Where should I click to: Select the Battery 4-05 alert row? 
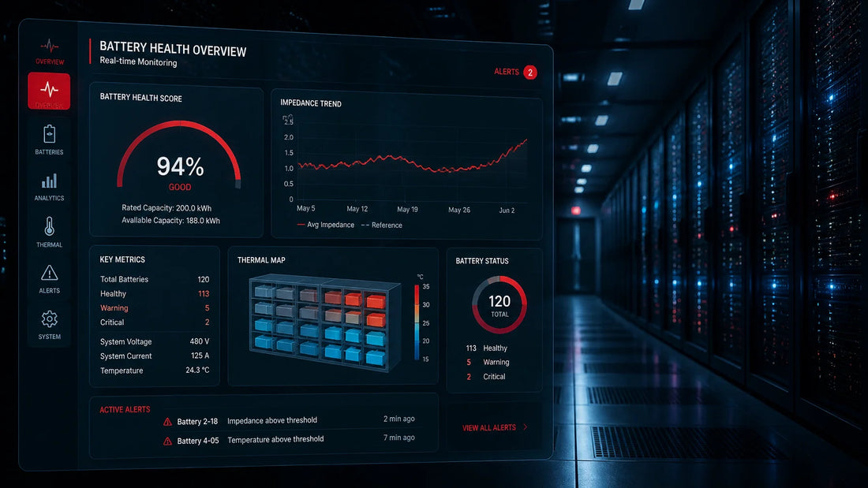pyautogui.click(x=289, y=439)
